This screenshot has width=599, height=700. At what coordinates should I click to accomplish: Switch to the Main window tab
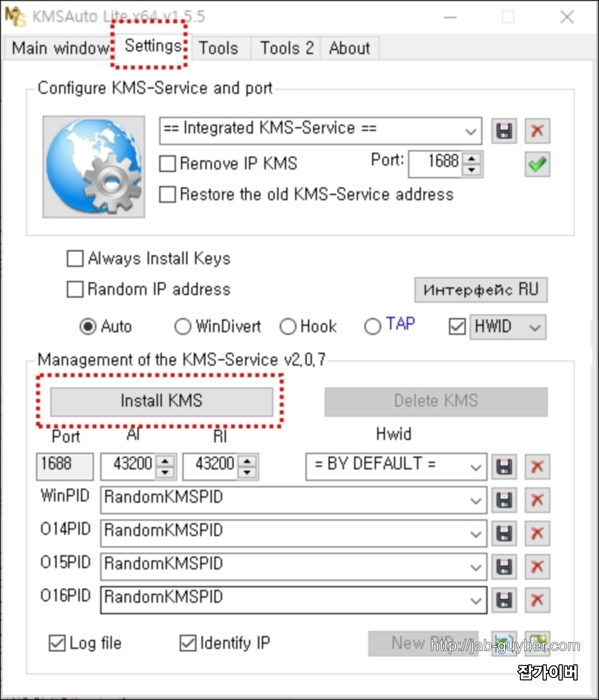click(x=60, y=48)
